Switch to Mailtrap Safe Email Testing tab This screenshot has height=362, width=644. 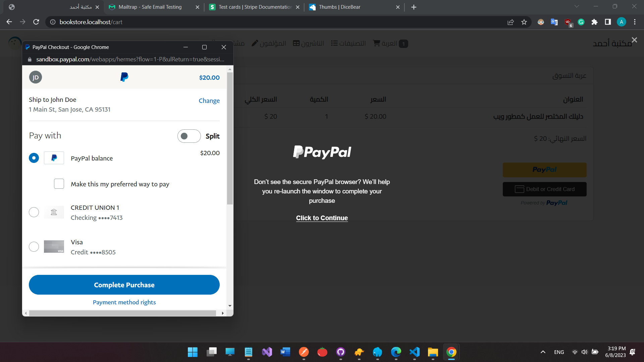click(x=150, y=7)
